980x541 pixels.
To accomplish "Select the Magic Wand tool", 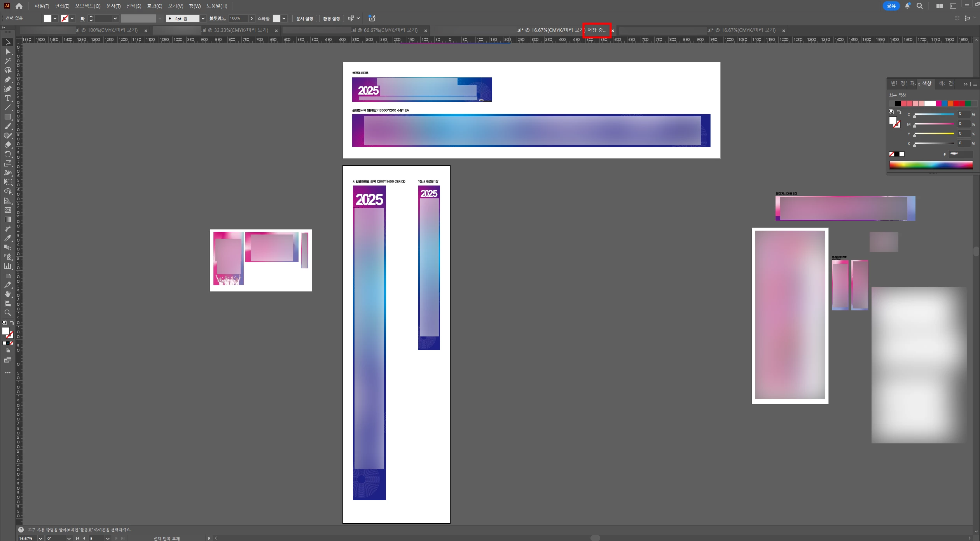I will click(x=7, y=61).
